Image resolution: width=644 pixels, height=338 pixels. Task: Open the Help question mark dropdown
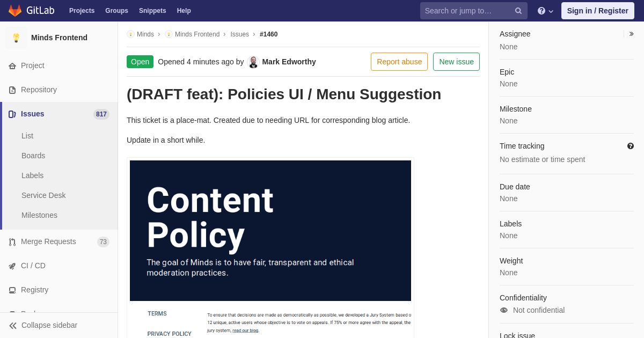click(x=545, y=11)
